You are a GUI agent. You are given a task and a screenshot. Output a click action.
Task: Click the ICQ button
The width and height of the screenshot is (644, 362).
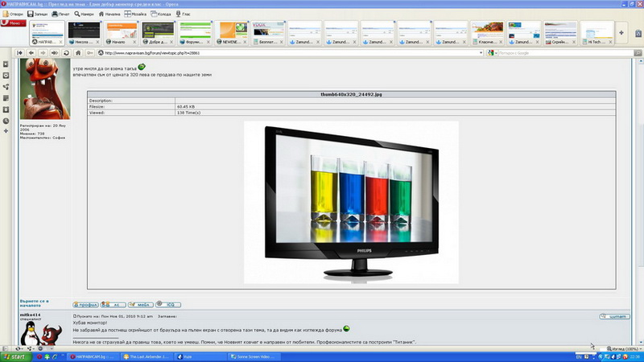coord(168,305)
